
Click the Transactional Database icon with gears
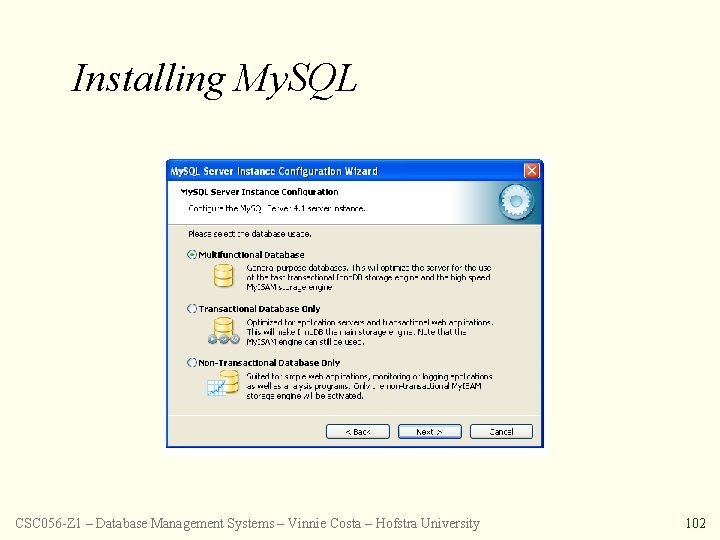[224, 331]
